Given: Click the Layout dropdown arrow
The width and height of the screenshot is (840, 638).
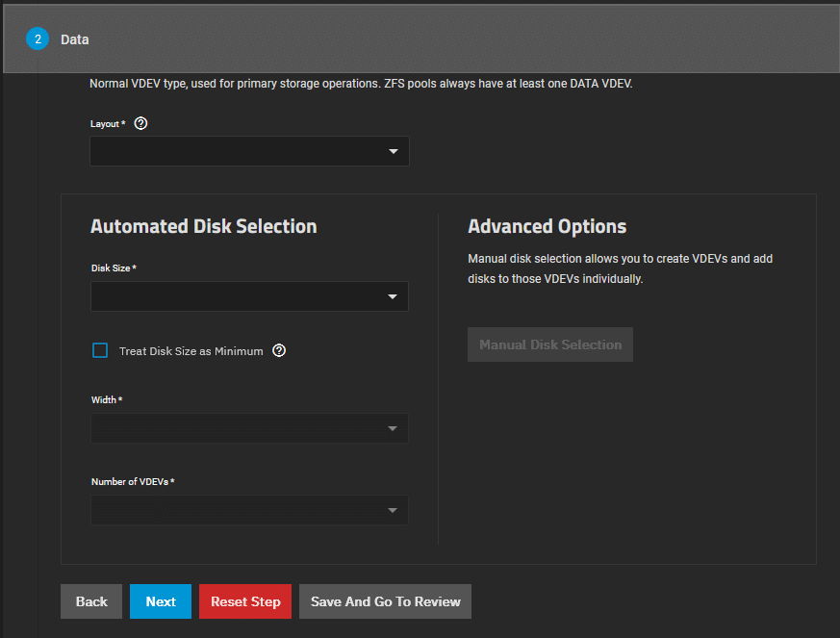Looking at the screenshot, I should point(393,152).
